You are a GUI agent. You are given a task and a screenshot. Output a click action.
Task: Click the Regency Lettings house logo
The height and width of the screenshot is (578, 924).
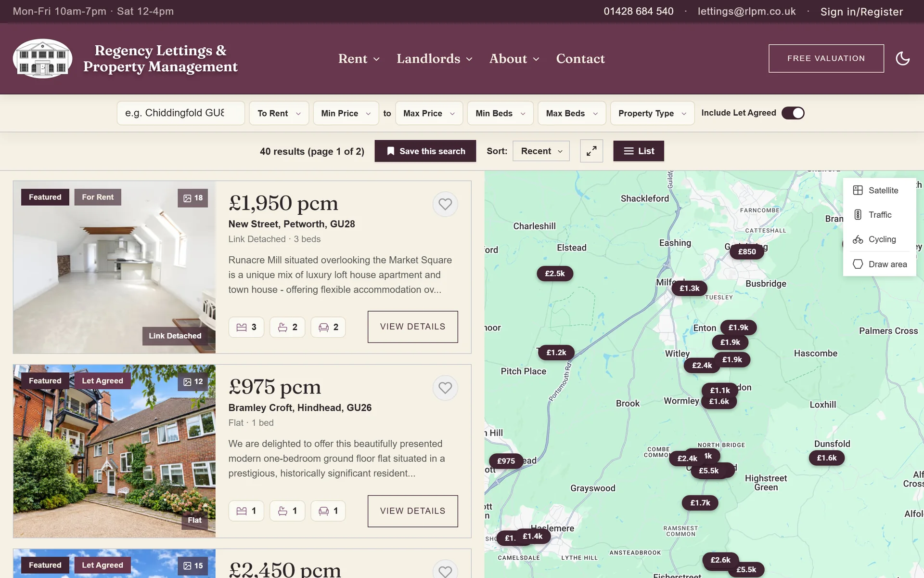43,58
